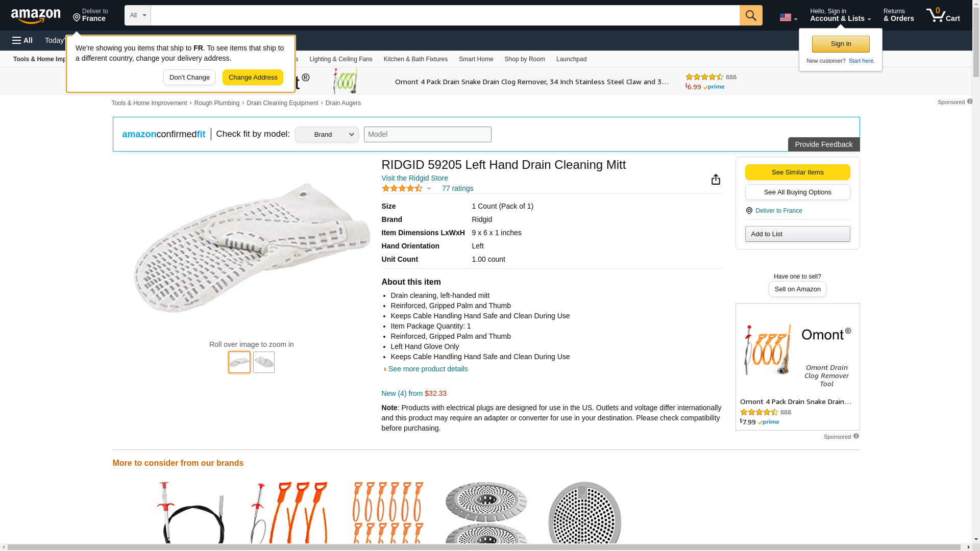Select the second product image thumbnail
This screenshot has width=980, height=551.
pyautogui.click(x=264, y=362)
